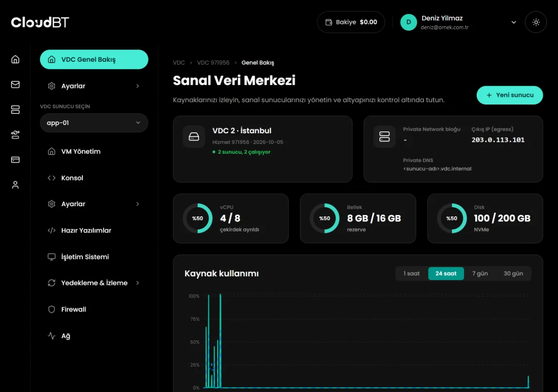Expand the lower Ayarlar chevron
Image resolution: width=558 pixels, height=392 pixels.
pyautogui.click(x=137, y=204)
